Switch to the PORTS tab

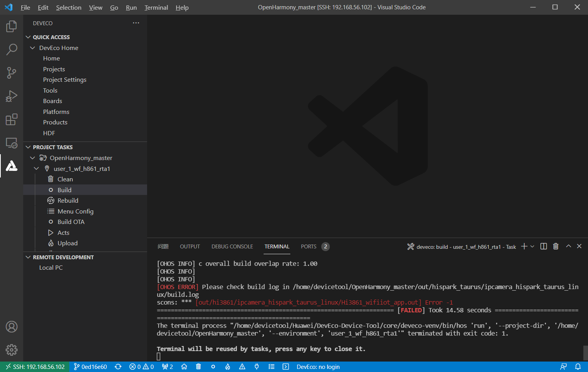[x=309, y=246]
